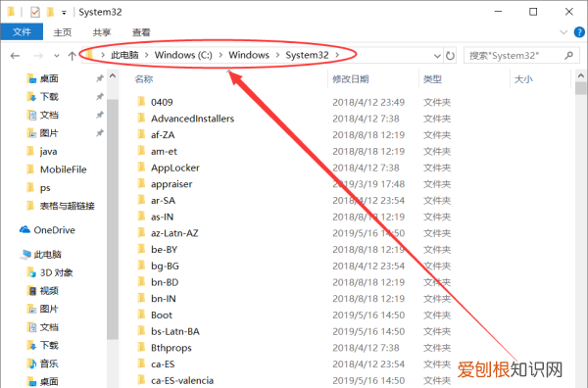588x388 pixels.
Task: Open the address bar history dropdown
Action: pyautogui.click(x=437, y=56)
